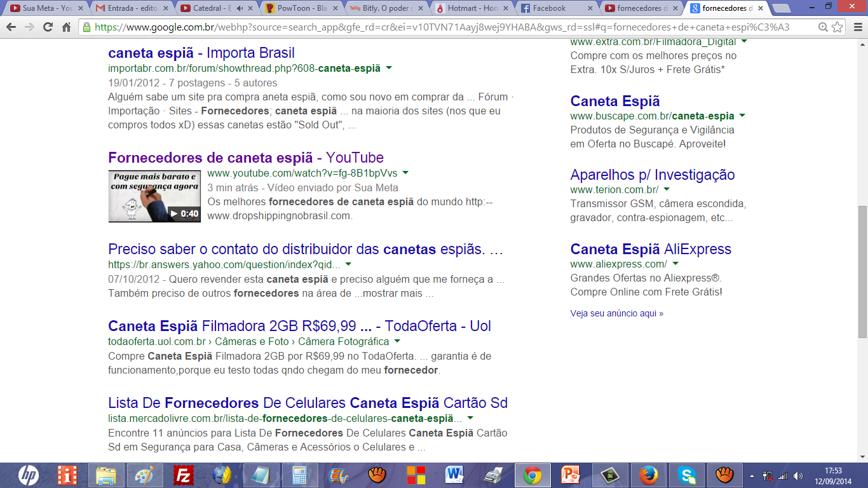Expand dropdown arrow beside www.aliexpress.com ad
The image size is (868, 488).
click(x=675, y=264)
